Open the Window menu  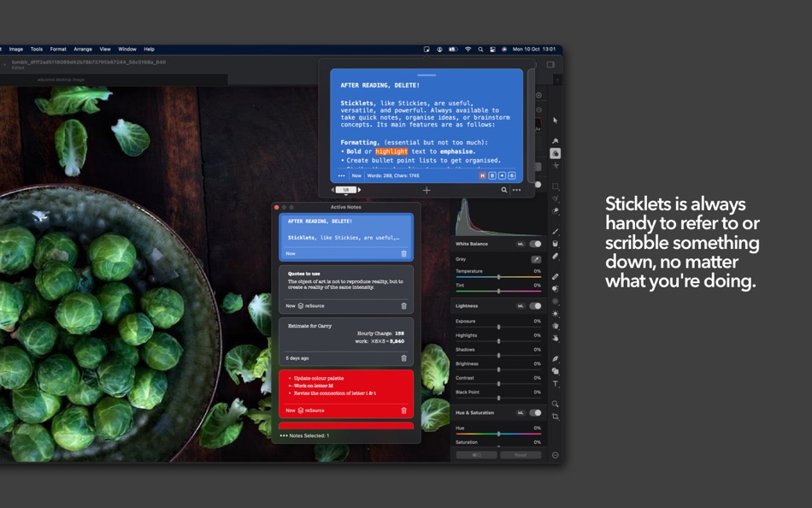tap(127, 50)
